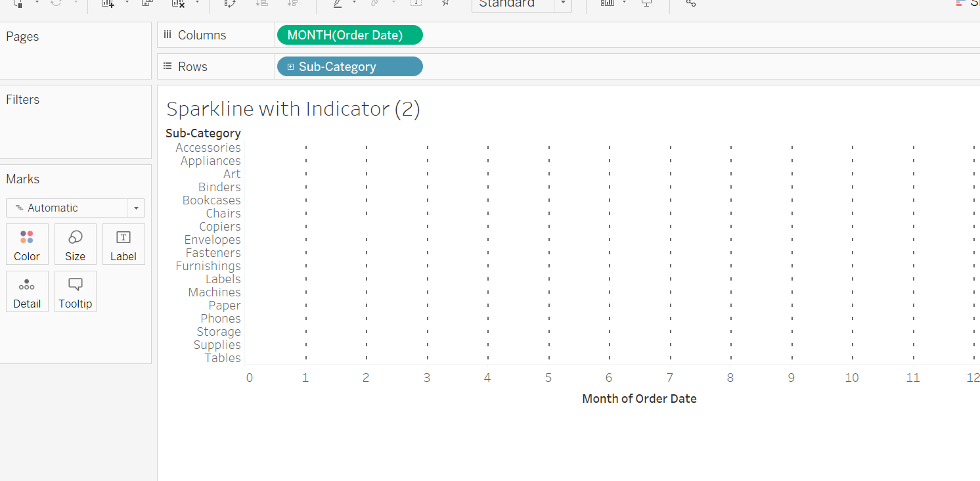This screenshot has height=481, width=980.
Task: Click axis tick label 9
Action: coord(791,378)
